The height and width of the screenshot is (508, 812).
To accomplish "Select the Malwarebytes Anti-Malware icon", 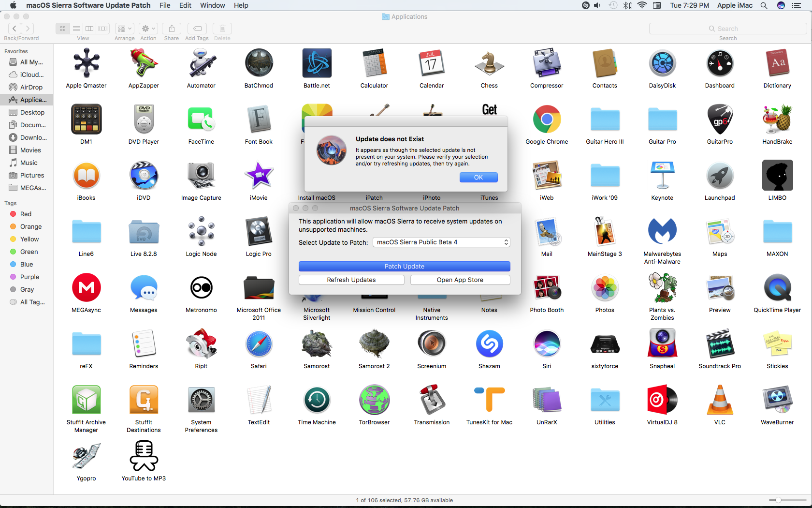I will 662,231.
